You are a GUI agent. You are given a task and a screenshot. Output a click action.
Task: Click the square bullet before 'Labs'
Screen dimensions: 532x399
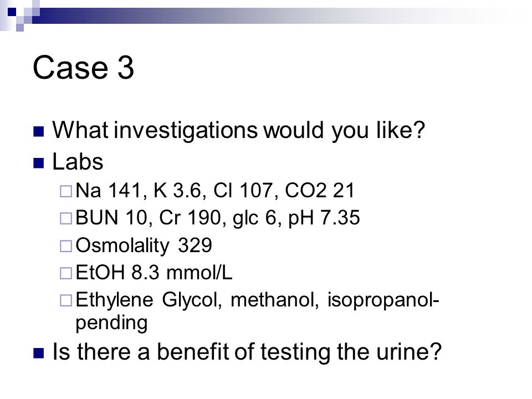point(39,163)
